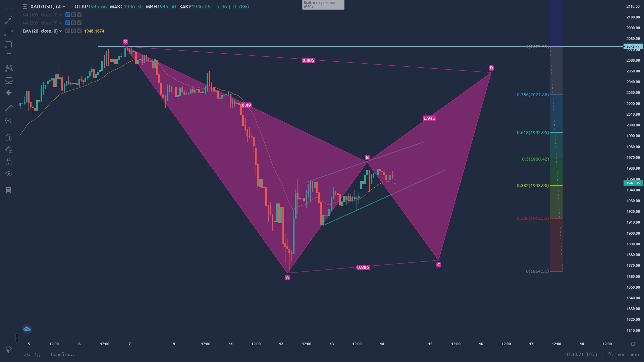Toggle percent scale mode
644x362 pixels.
coord(610,355)
